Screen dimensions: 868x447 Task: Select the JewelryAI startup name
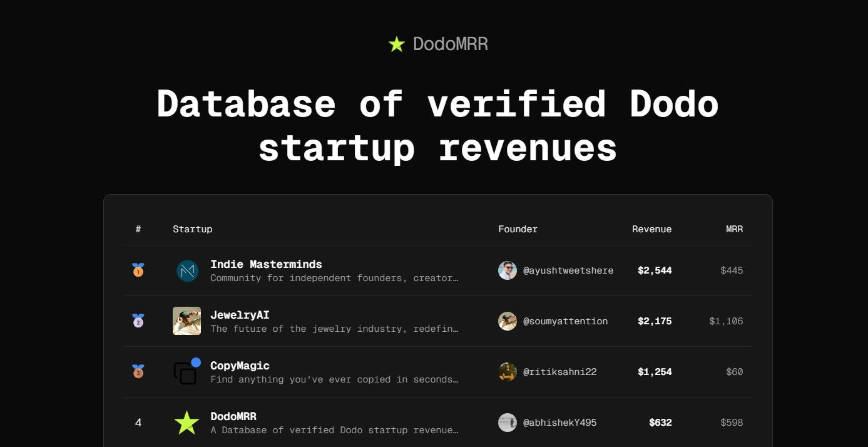[x=240, y=314]
